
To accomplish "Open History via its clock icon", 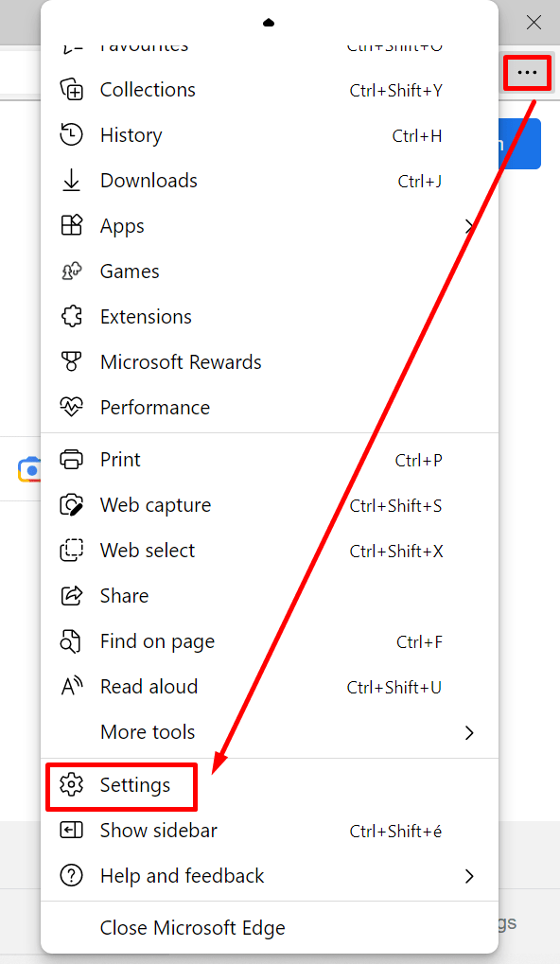I will (x=71, y=135).
